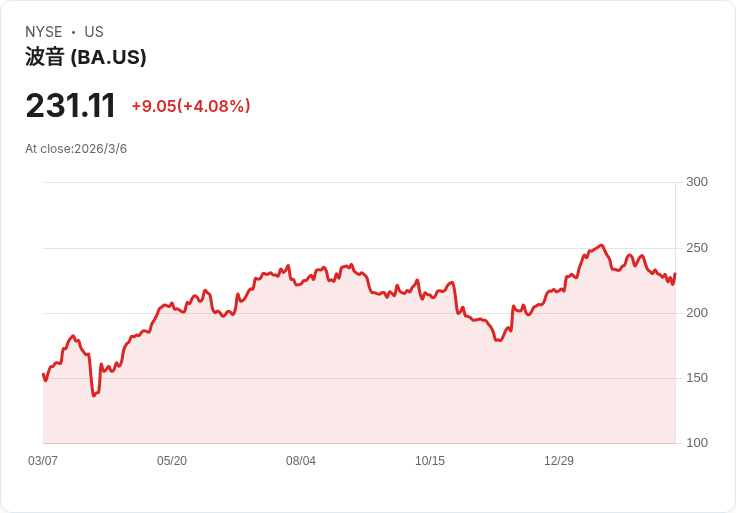Click the leftmost start of the price line
This screenshot has height=513, width=736.
tap(43, 374)
